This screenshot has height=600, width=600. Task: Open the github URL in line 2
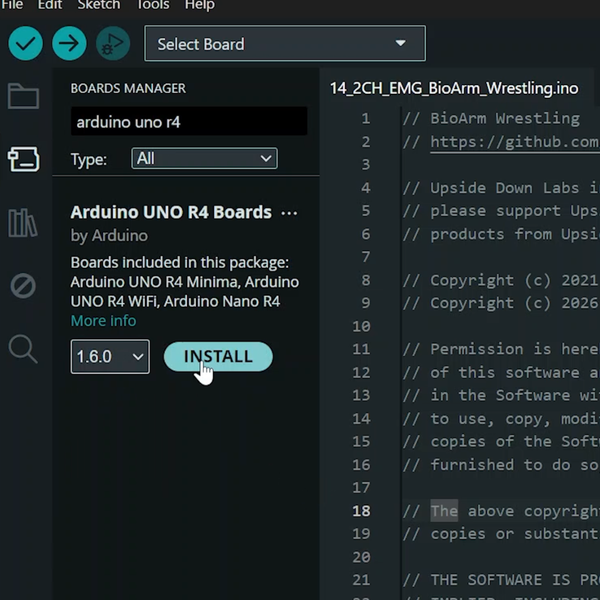pyautogui.click(x=515, y=142)
